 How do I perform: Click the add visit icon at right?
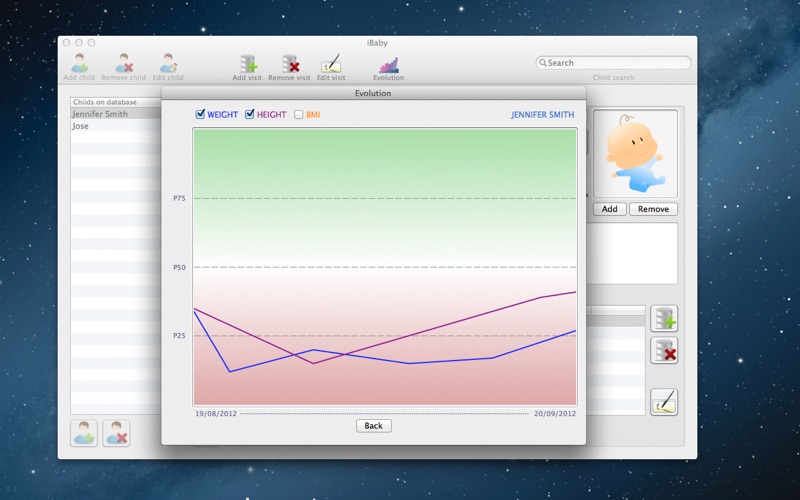(x=664, y=319)
